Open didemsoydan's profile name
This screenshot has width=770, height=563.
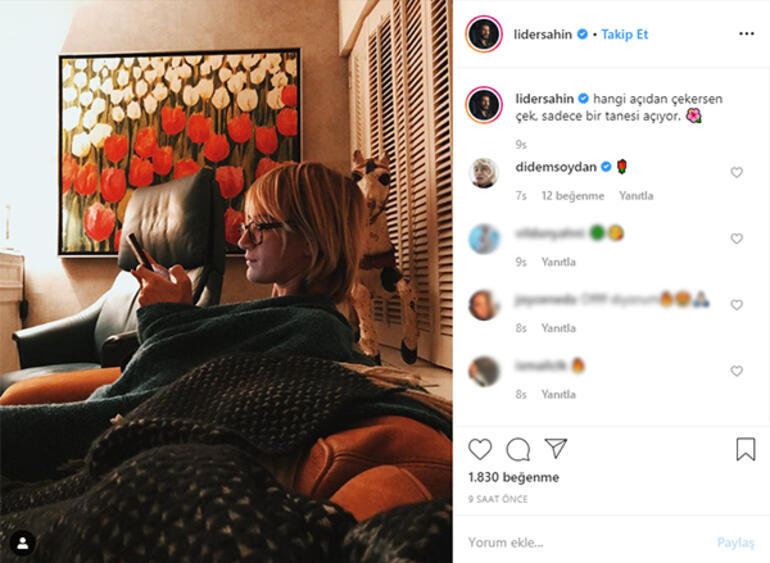click(556, 167)
